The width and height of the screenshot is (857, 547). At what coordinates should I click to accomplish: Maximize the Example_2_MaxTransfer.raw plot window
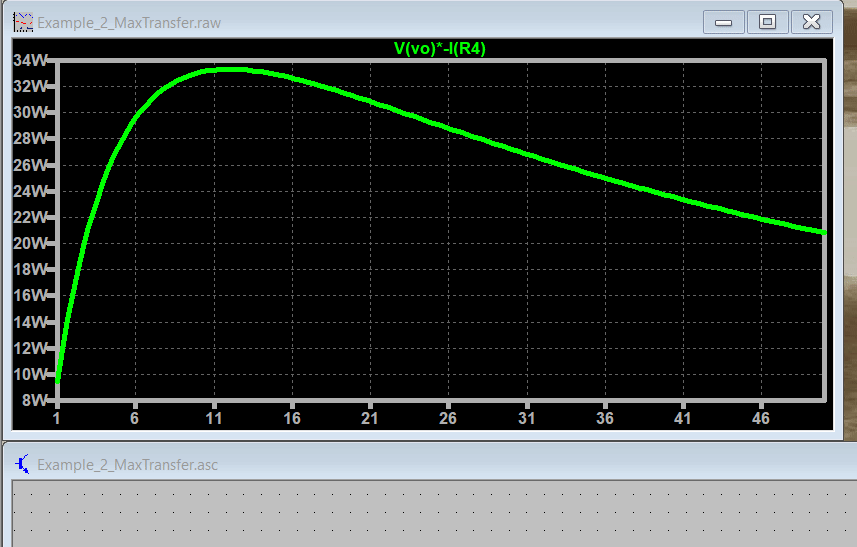(767, 21)
